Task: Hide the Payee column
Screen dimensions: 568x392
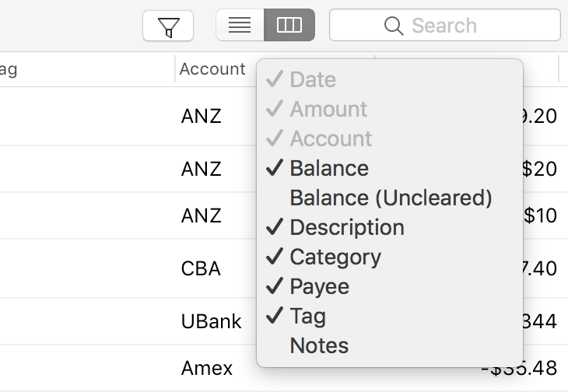Action: 390,287
